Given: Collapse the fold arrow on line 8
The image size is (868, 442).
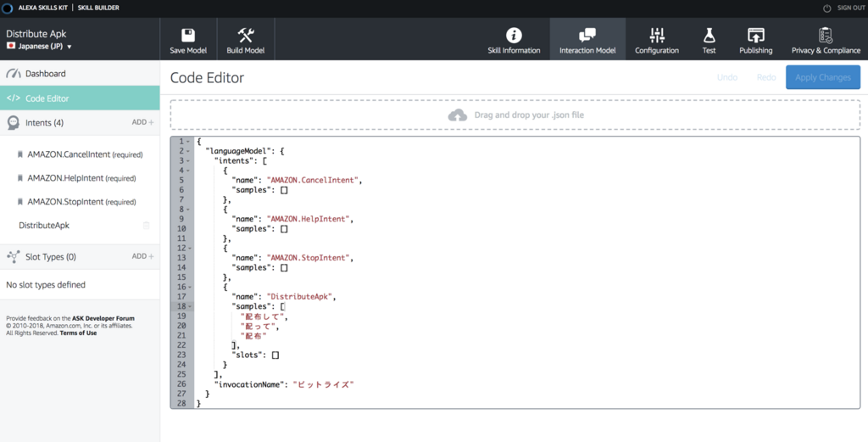Looking at the screenshot, I should point(188,210).
